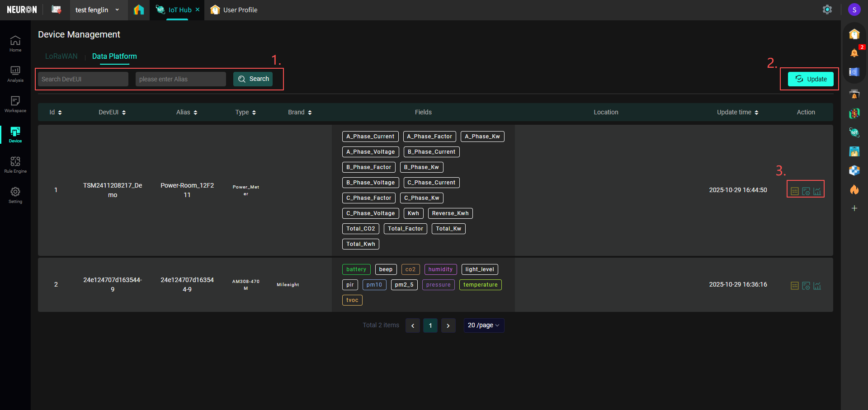Click the yellow settings-list icon in row 2
Viewport: 868px width, 410px height.
pos(794,286)
